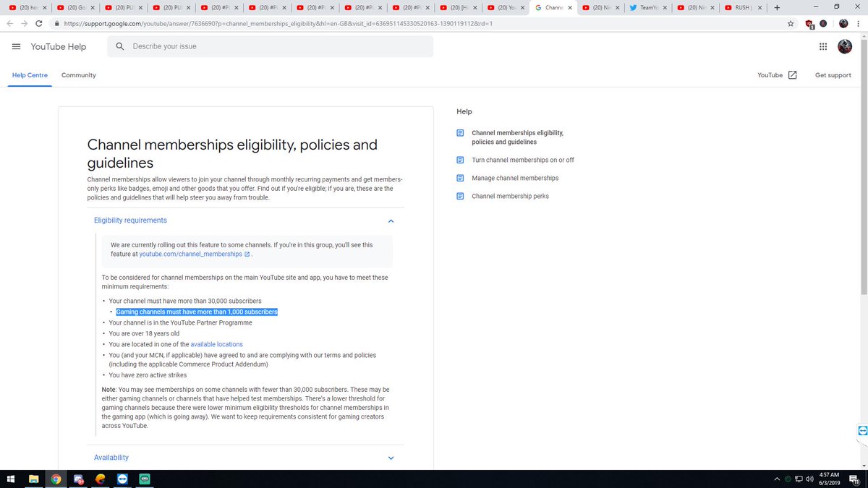Image resolution: width=868 pixels, height=488 pixels.
Task: Click the icon beside Turn channel memberships on or off
Action: pos(460,160)
